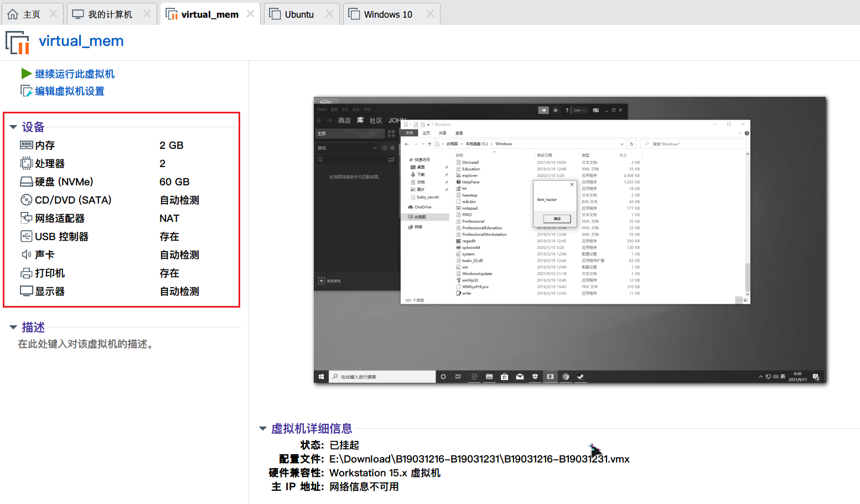This screenshot has width=860, height=504.
Task: Click the 2 GB memory value
Action: 171,145
